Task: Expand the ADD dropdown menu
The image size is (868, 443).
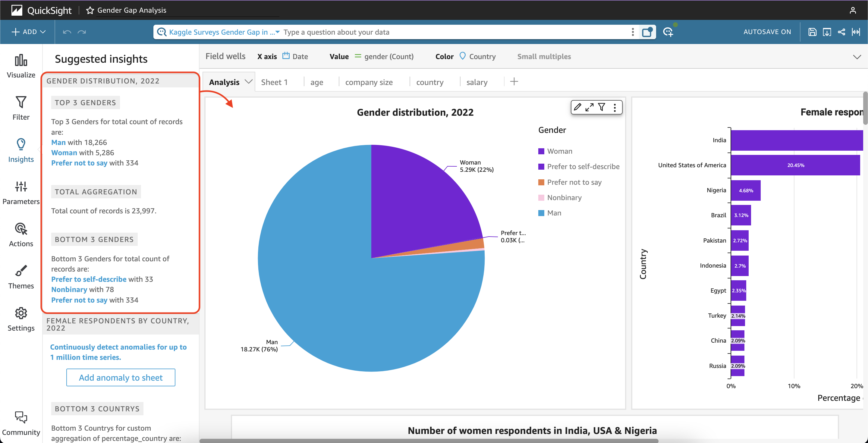Action: pos(29,32)
